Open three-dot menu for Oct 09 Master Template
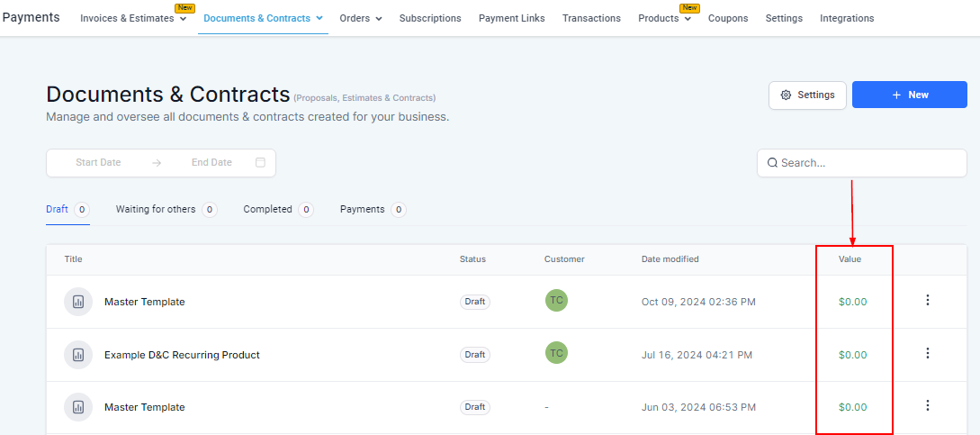 (x=928, y=301)
